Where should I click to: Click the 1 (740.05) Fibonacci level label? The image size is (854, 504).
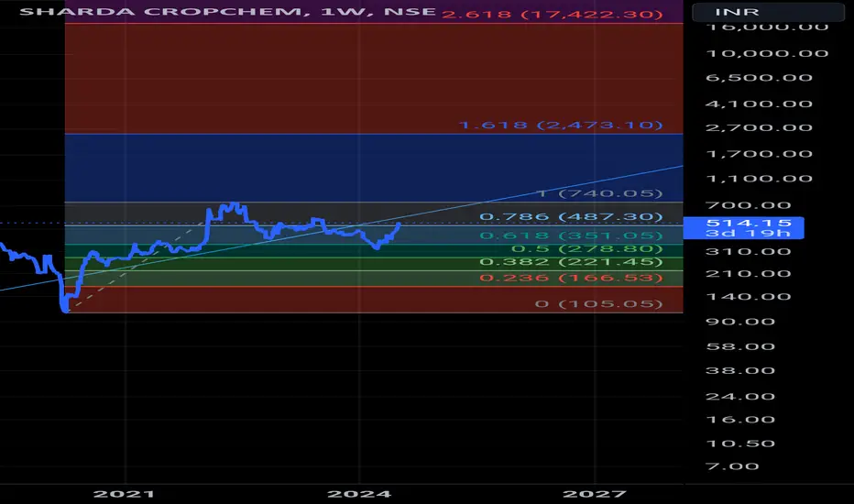pos(599,193)
